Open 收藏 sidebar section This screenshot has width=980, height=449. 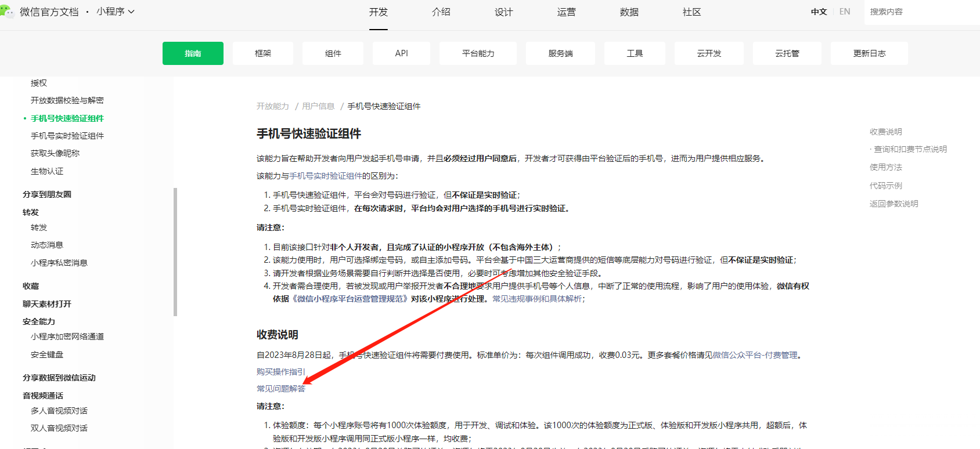[31, 286]
